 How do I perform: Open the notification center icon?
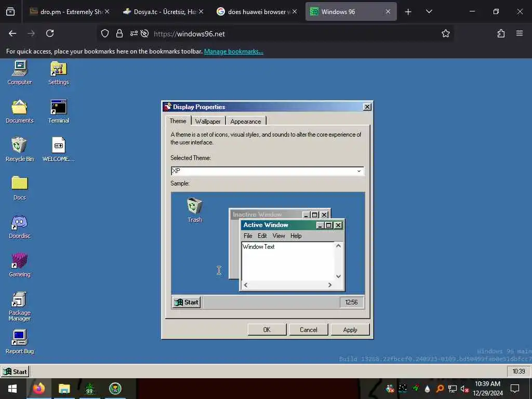tap(515, 389)
